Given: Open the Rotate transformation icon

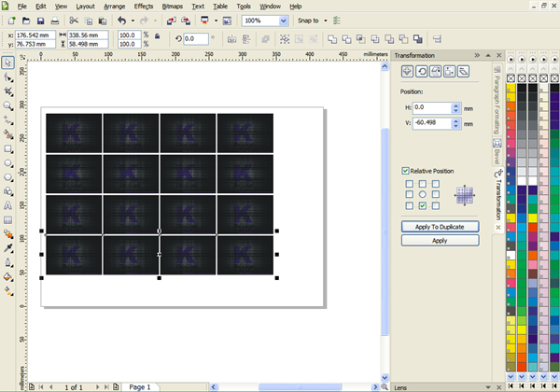Looking at the screenshot, I should [x=422, y=72].
